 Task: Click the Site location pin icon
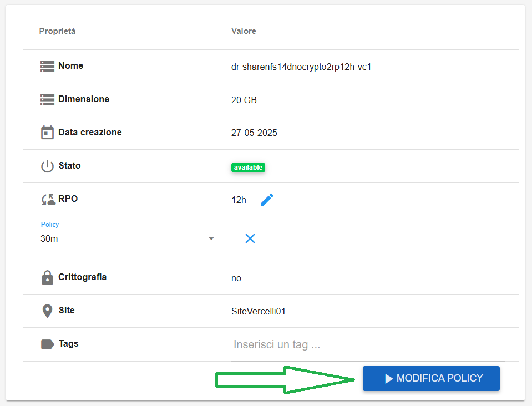tap(47, 311)
